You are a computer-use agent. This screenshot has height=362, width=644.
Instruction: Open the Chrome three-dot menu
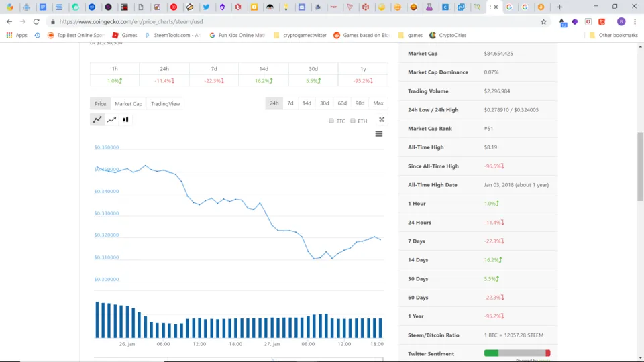[635, 21]
